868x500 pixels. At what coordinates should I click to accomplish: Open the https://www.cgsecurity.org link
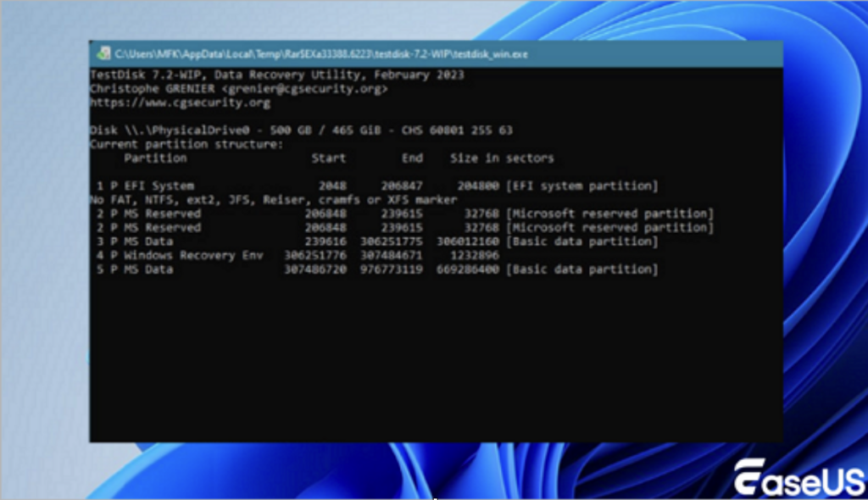pyautogui.click(x=180, y=103)
